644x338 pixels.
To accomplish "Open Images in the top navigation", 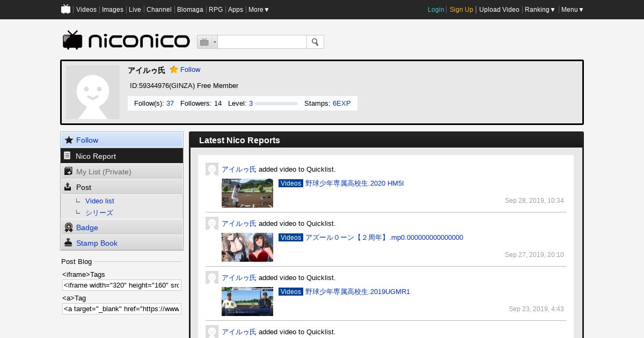I will tap(113, 10).
